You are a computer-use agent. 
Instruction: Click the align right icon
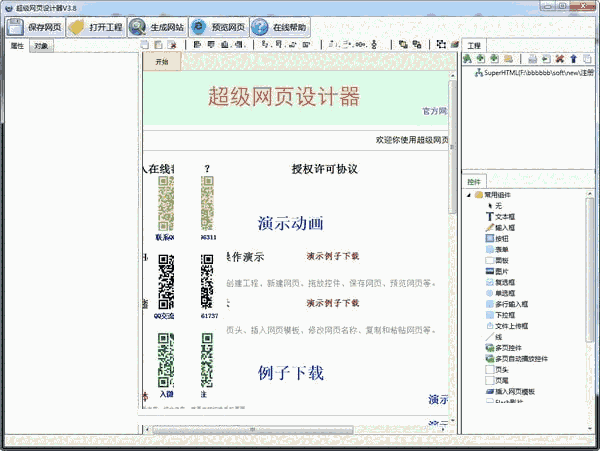(x=239, y=45)
